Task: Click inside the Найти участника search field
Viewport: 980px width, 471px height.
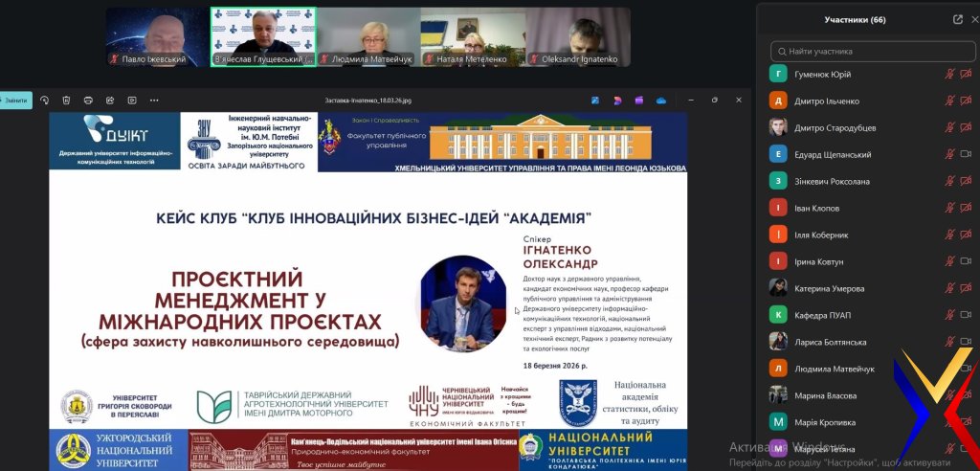Action: [x=871, y=51]
